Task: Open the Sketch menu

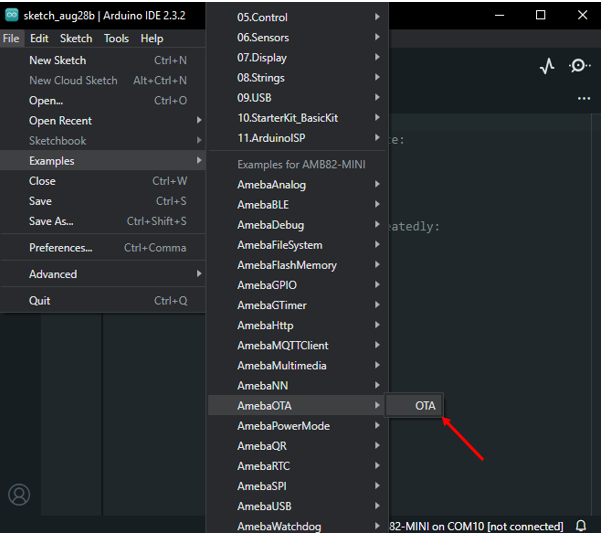Action: coord(76,38)
